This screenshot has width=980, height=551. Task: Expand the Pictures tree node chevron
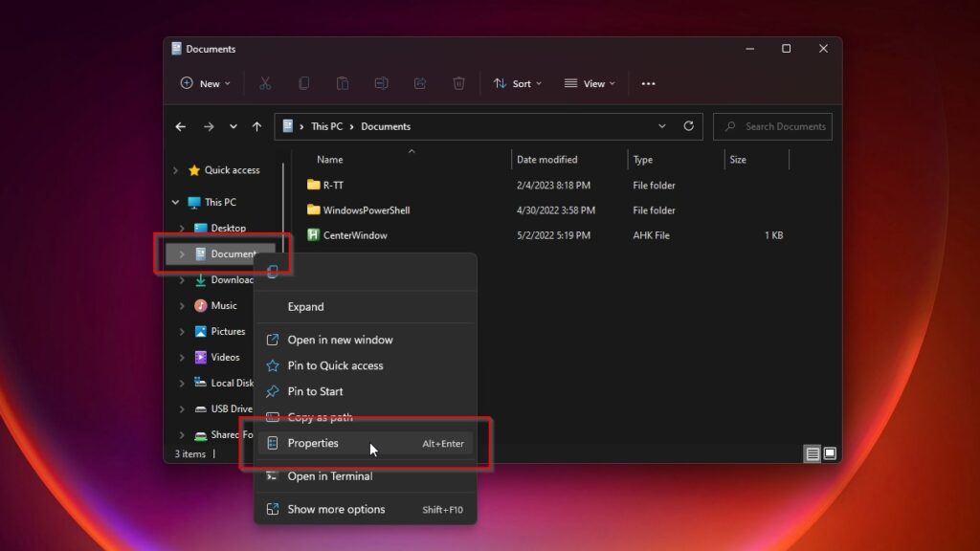pos(182,332)
